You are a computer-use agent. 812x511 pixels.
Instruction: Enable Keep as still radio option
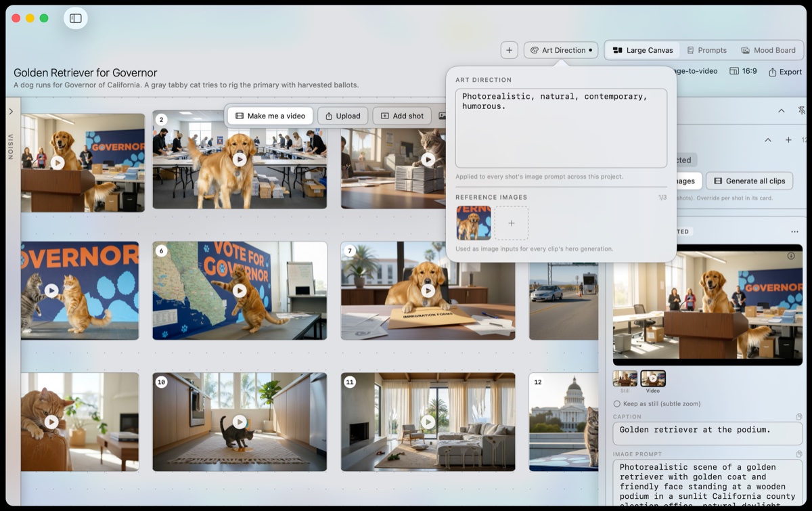point(616,404)
